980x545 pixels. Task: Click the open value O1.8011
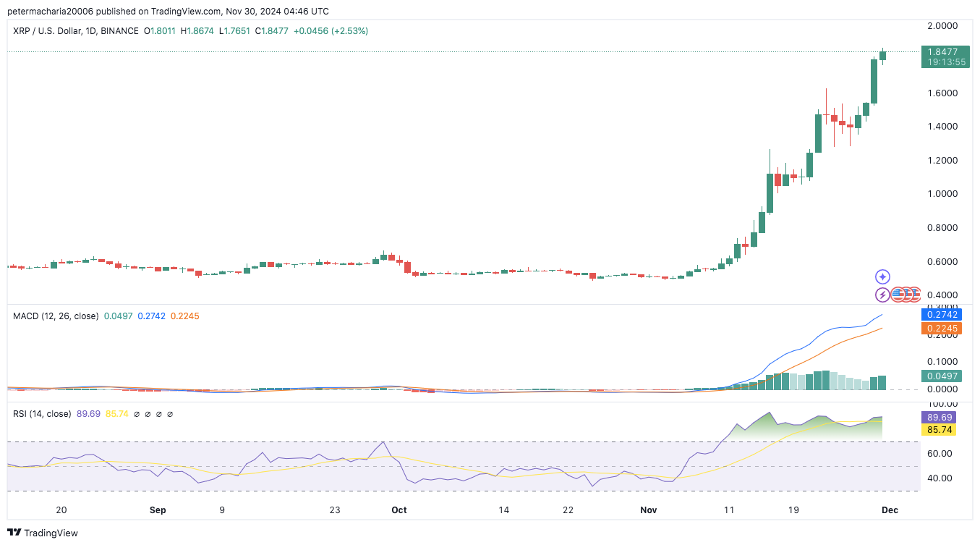[x=161, y=31]
